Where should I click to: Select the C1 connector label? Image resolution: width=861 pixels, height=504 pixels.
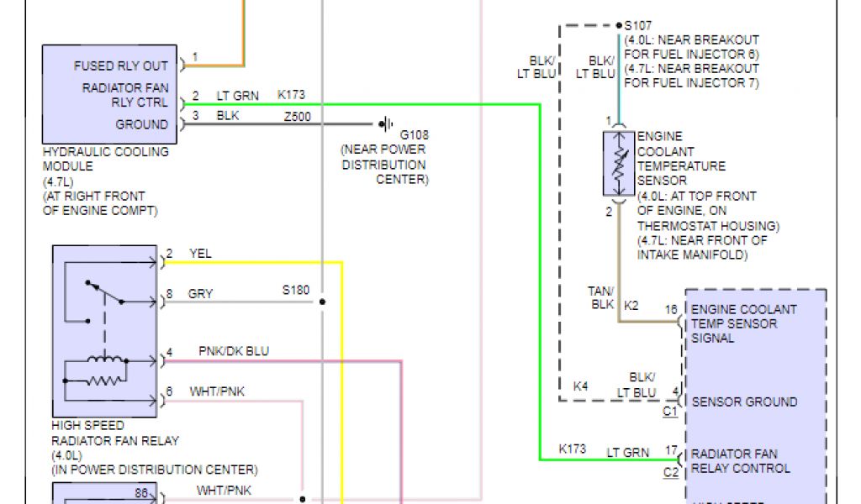670,412
